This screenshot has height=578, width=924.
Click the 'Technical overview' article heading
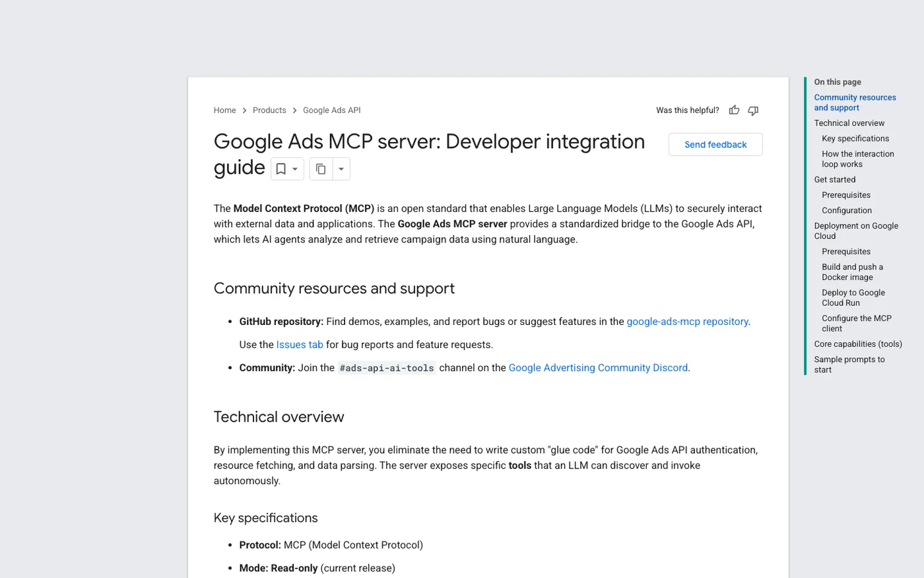[279, 417]
